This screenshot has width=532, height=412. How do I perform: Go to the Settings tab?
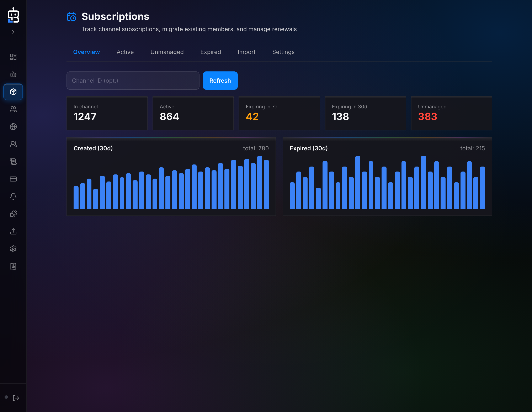283,52
